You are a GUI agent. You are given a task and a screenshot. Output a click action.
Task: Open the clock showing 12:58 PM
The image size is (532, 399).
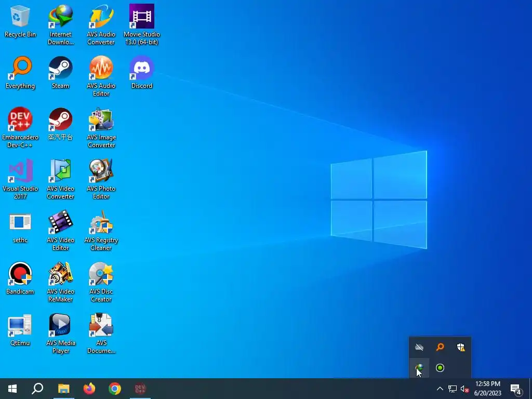click(x=487, y=389)
